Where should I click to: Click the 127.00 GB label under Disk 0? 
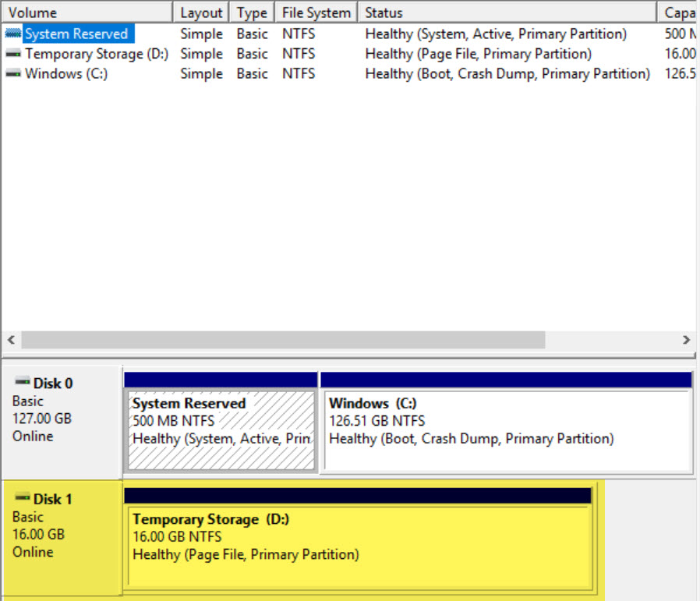(x=41, y=419)
